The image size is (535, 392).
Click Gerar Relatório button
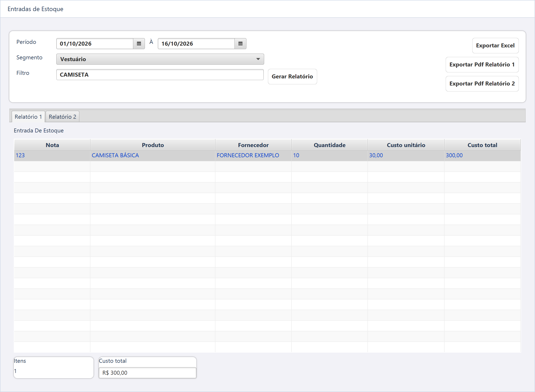pyautogui.click(x=292, y=76)
